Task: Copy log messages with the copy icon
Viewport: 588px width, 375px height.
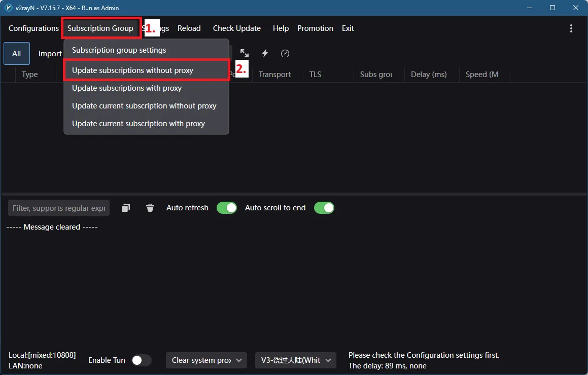Action: [x=126, y=208]
